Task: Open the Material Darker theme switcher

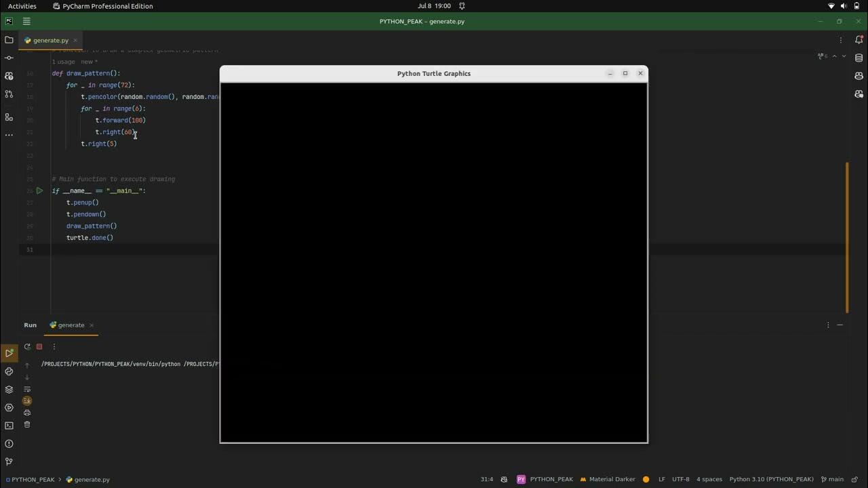Action: tap(607, 479)
